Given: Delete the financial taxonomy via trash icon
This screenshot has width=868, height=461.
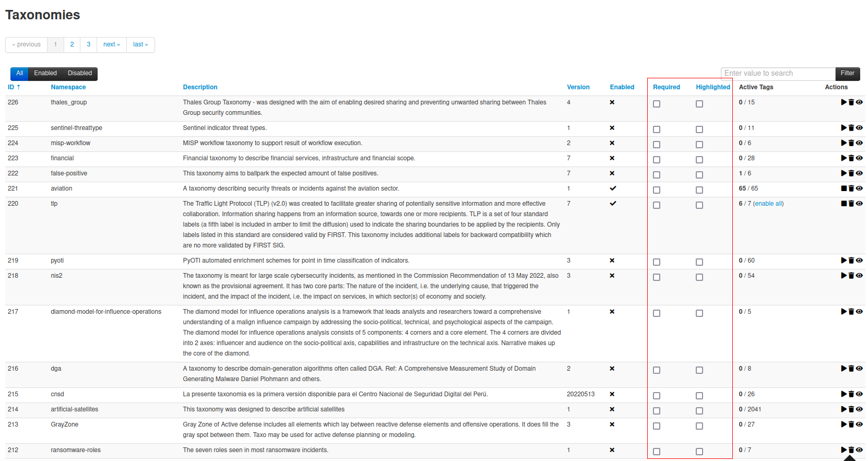Looking at the screenshot, I should 851,158.
